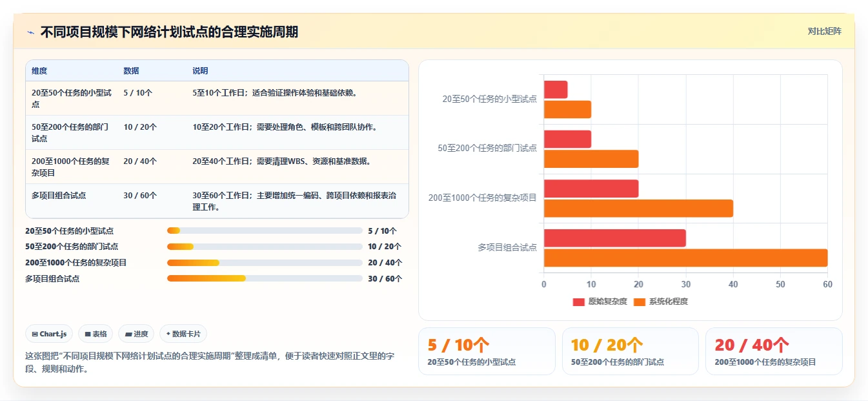
Task: Click orange chart bar for 200至1000个任务的复杂项目
Action: pyautogui.click(x=638, y=209)
